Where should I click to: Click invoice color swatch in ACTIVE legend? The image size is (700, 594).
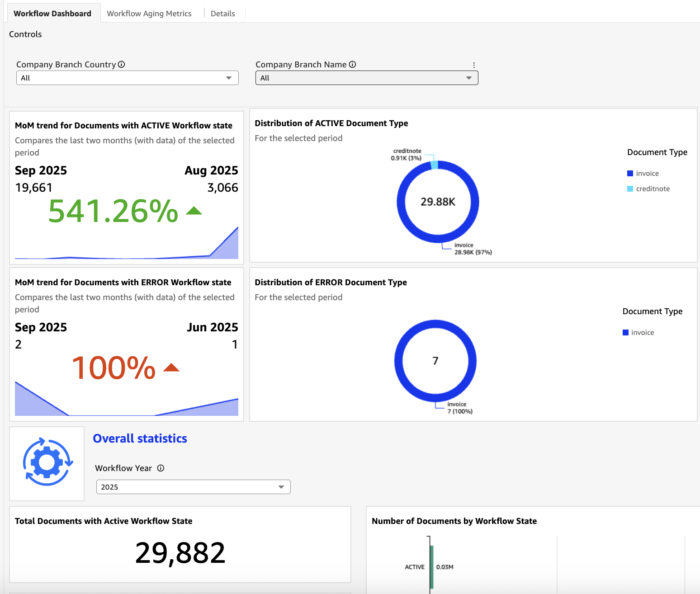[x=630, y=174]
